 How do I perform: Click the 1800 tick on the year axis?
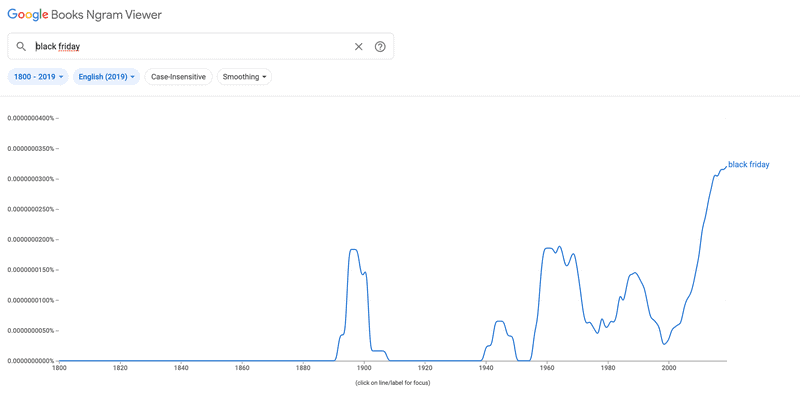[59, 366]
